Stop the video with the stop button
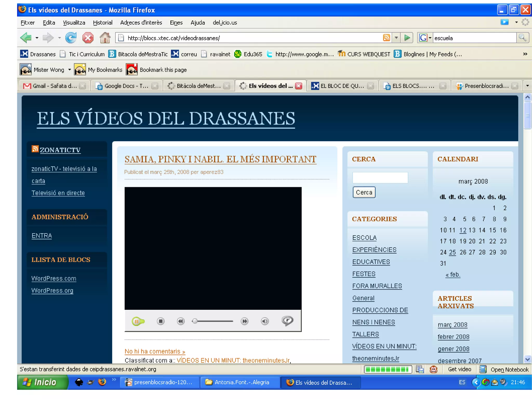The height and width of the screenshot is (399, 532). [161, 321]
